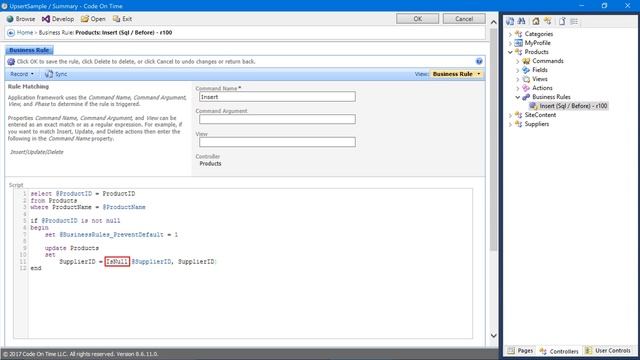Click the Sync label in the action bar
This screenshot has width=640, height=360.
[x=61, y=74]
